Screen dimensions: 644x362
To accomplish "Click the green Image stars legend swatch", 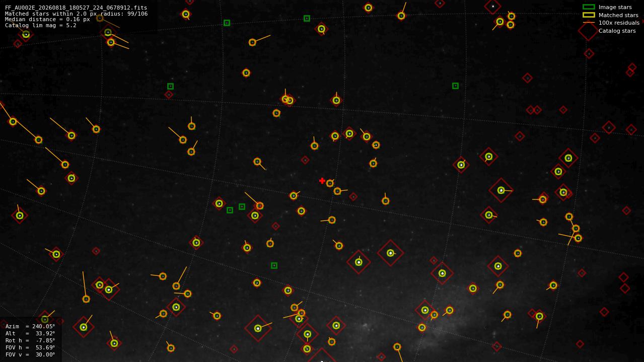I will click(589, 7).
